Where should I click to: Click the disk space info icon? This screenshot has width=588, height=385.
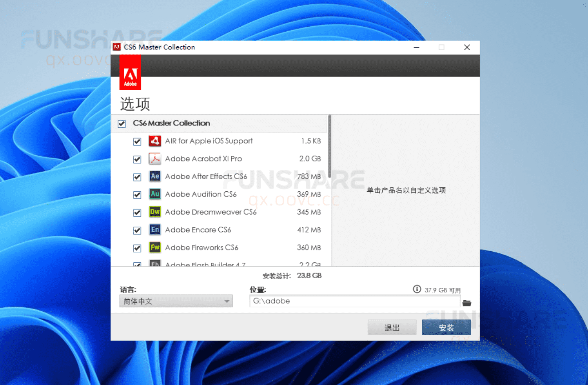pyautogui.click(x=417, y=289)
